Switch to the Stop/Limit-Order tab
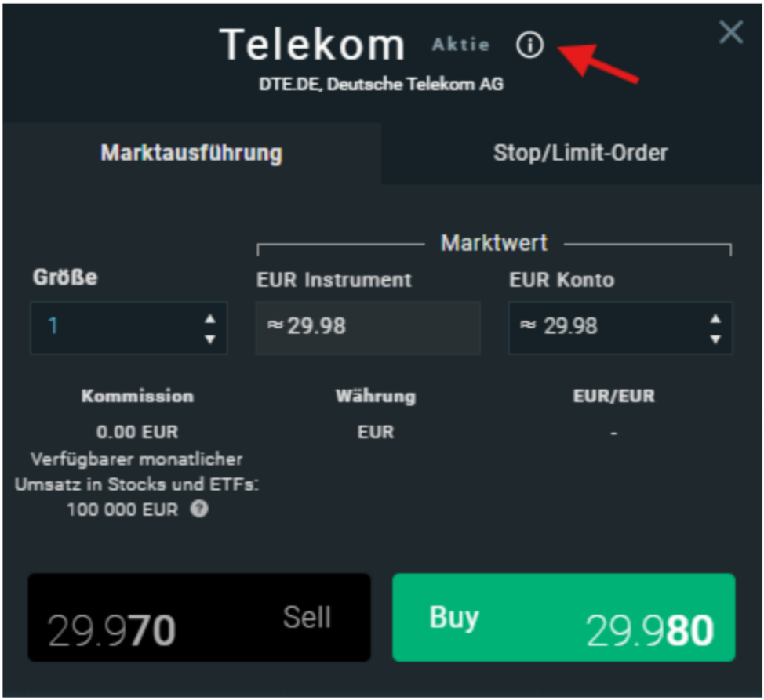Viewport: 764px width, 700px height. coord(582,153)
